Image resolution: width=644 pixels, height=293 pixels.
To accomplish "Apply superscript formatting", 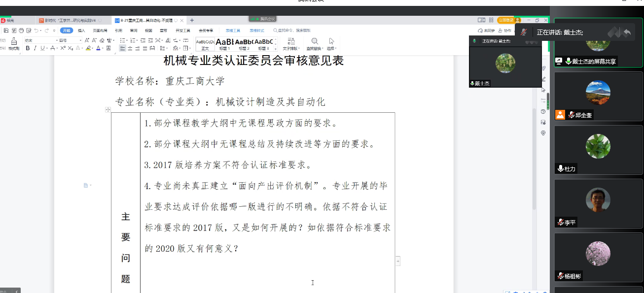I will (63, 48).
